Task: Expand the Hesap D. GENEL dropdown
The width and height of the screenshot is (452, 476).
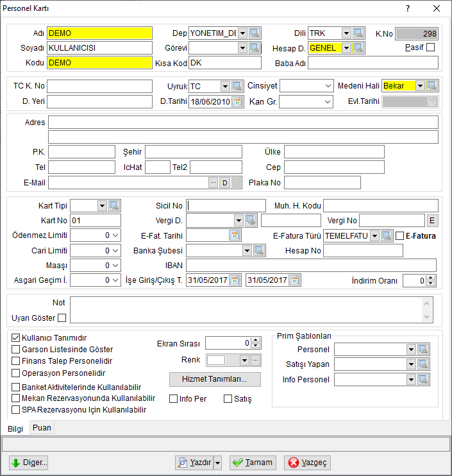Action: [x=346, y=47]
